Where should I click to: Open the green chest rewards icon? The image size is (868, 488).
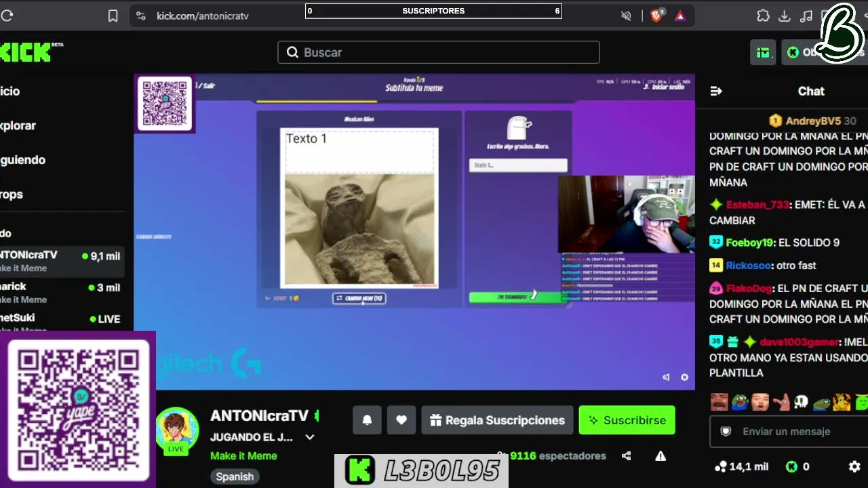763,52
